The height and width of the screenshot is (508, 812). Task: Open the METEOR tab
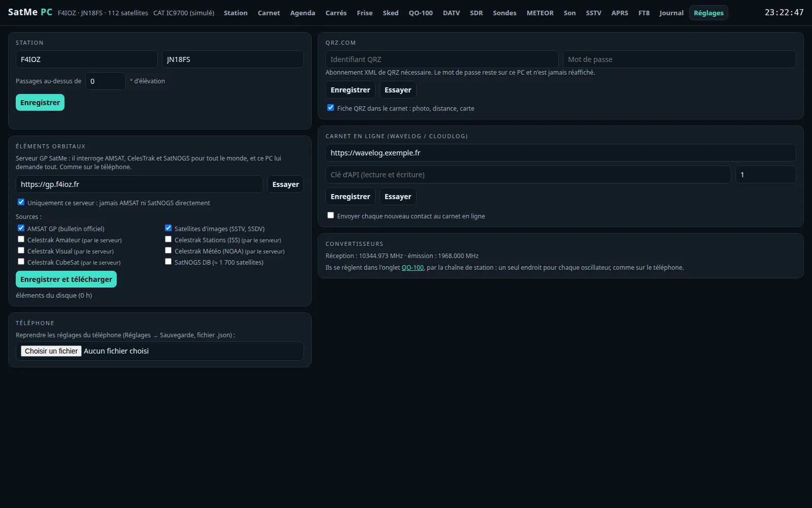(540, 13)
